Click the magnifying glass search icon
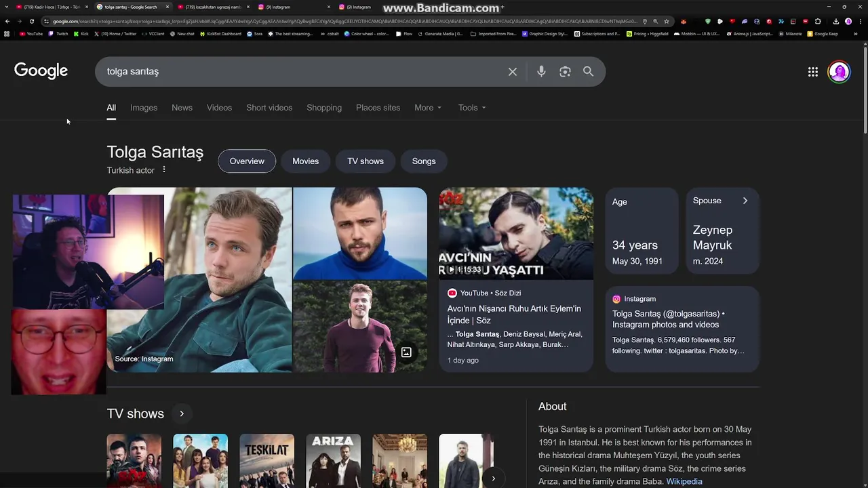 point(588,72)
